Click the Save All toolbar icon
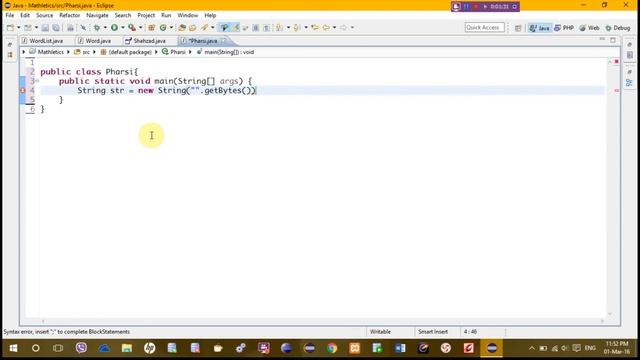This screenshot has width=640, height=360. click(x=56, y=28)
